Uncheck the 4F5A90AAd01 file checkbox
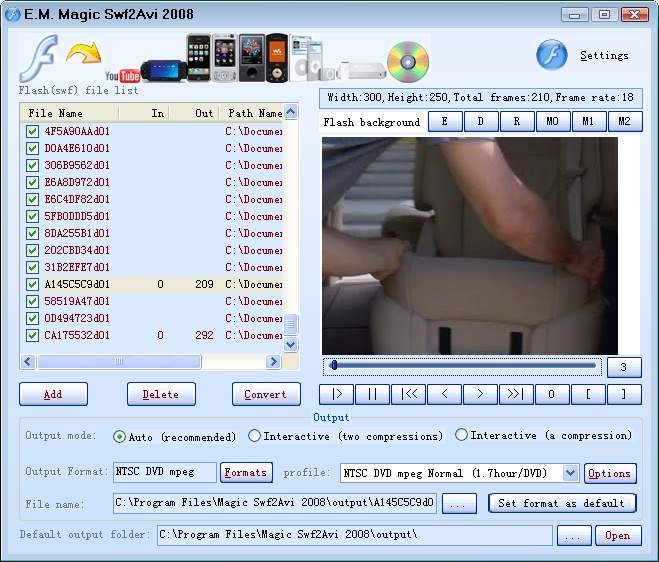Image resolution: width=659 pixels, height=562 pixels. (32, 131)
